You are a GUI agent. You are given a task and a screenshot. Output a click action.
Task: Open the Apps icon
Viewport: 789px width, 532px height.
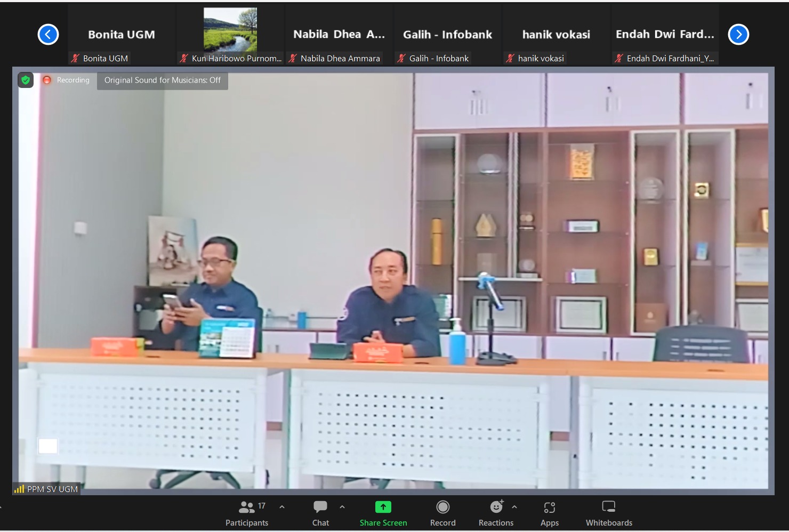549,507
